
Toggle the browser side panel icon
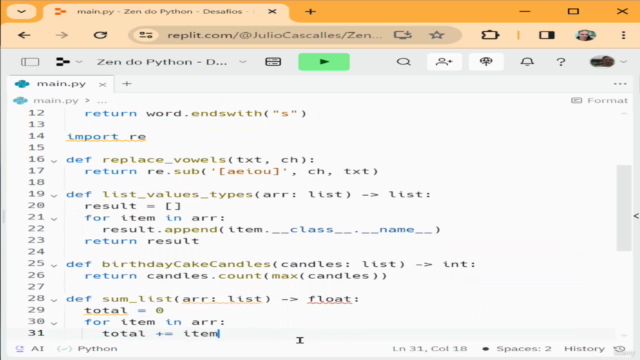[x=547, y=35]
